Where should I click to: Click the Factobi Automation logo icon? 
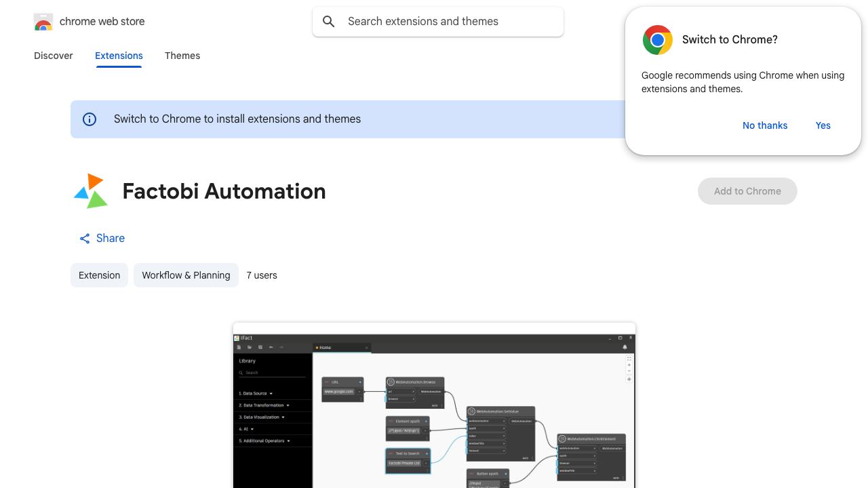coord(91,191)
